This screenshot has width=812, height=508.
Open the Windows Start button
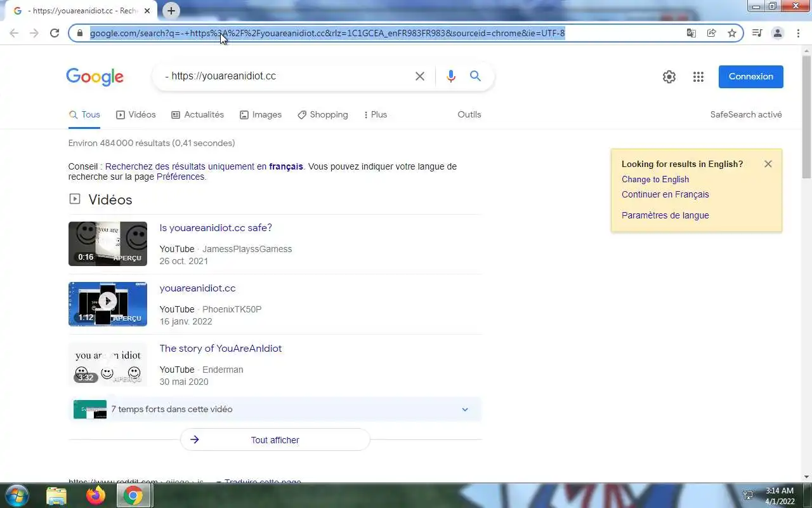[16, 495]
